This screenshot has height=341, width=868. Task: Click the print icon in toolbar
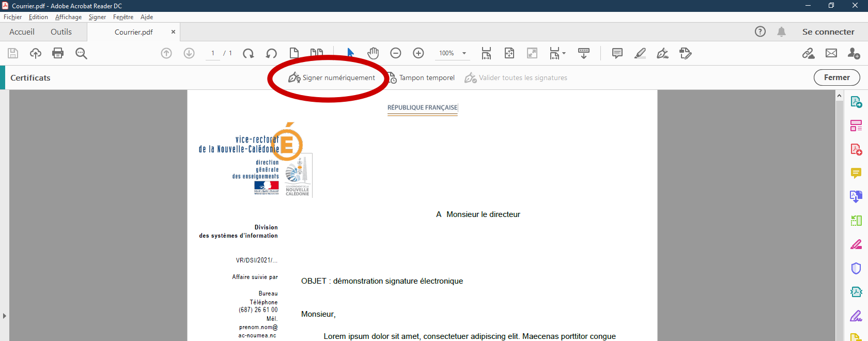[x=58, y=53]
